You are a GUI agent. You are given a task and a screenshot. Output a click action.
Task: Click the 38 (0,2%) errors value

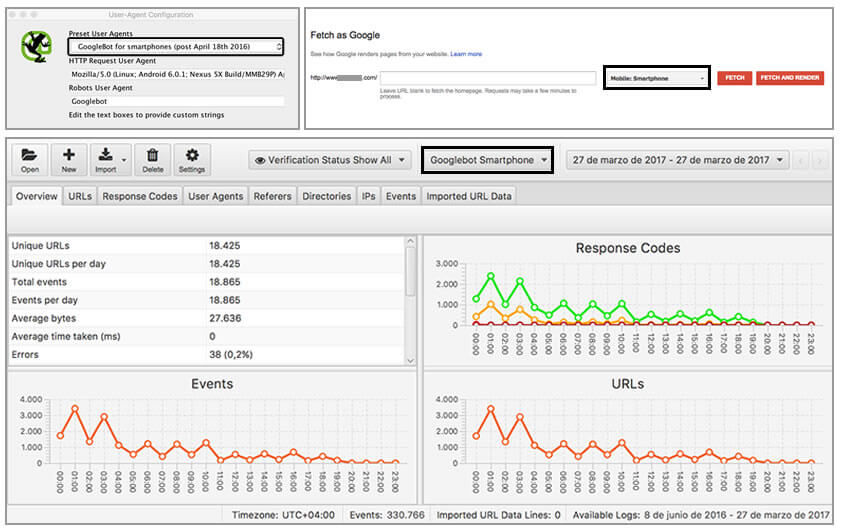click(231, 355)
